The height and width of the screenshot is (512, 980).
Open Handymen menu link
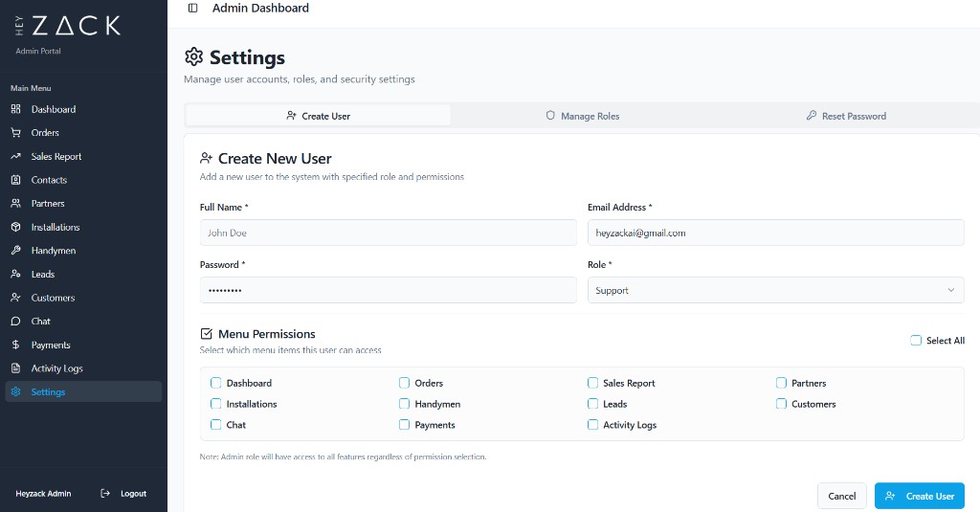click(83, 251)
